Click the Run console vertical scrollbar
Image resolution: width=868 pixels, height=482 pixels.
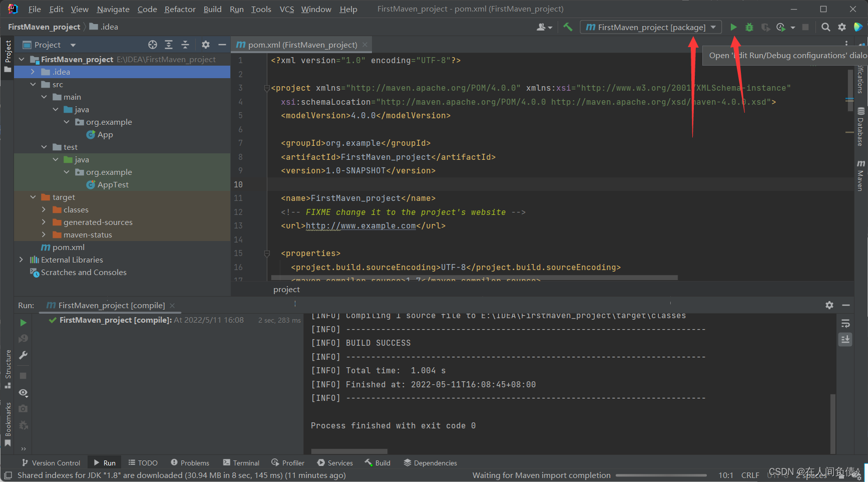833,423
